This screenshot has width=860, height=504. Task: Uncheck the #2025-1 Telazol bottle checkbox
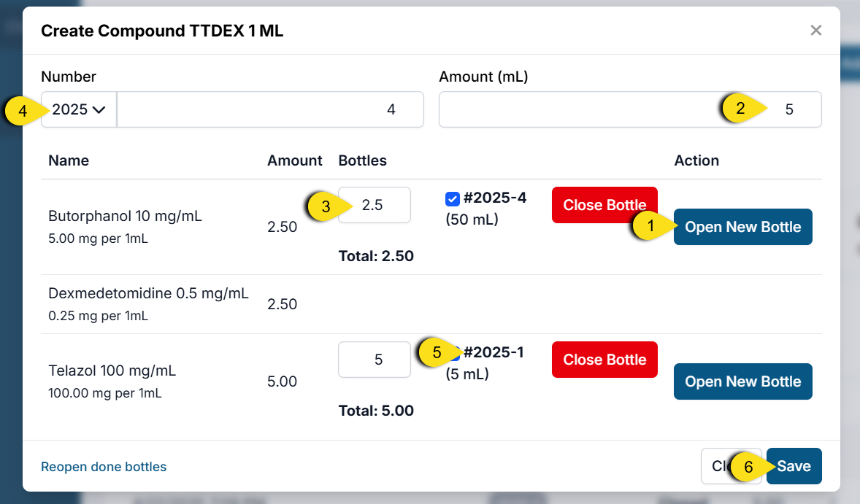pos(454,354)
